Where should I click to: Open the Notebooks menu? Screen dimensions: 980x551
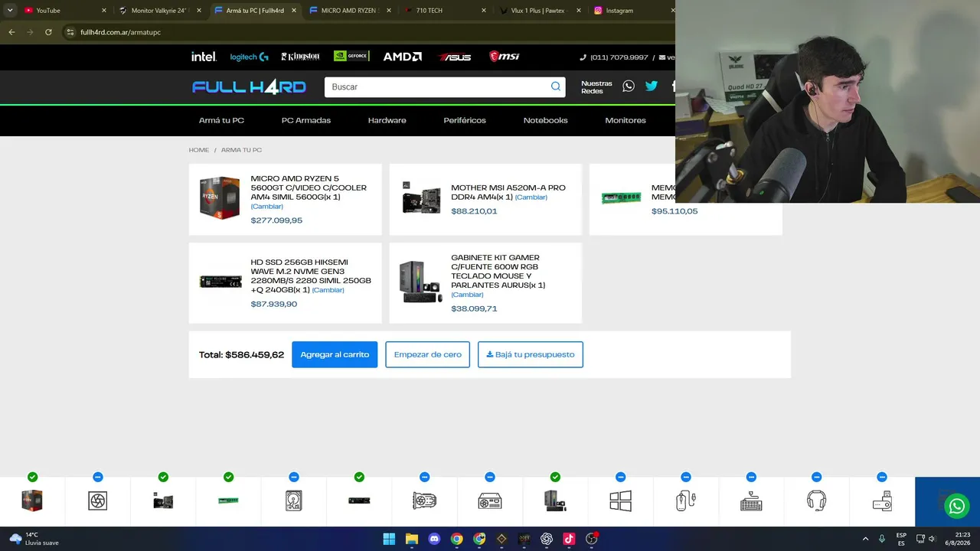coord(545,120)
